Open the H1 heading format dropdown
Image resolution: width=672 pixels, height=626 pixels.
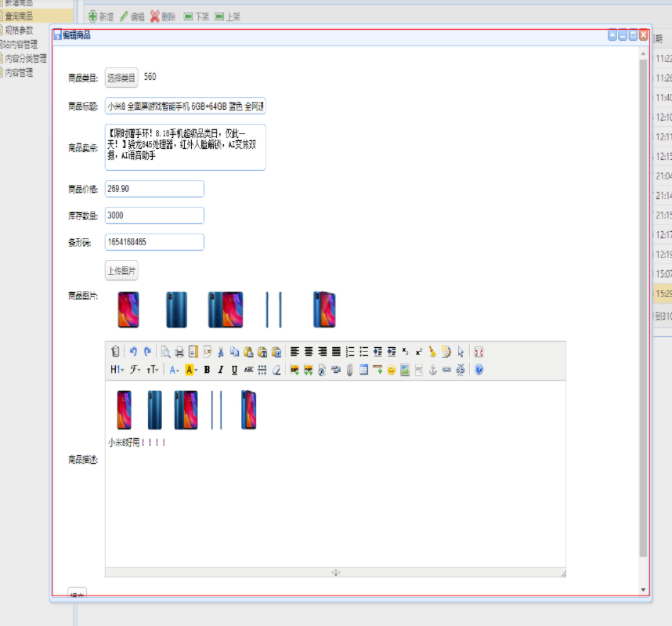point(117,370)
